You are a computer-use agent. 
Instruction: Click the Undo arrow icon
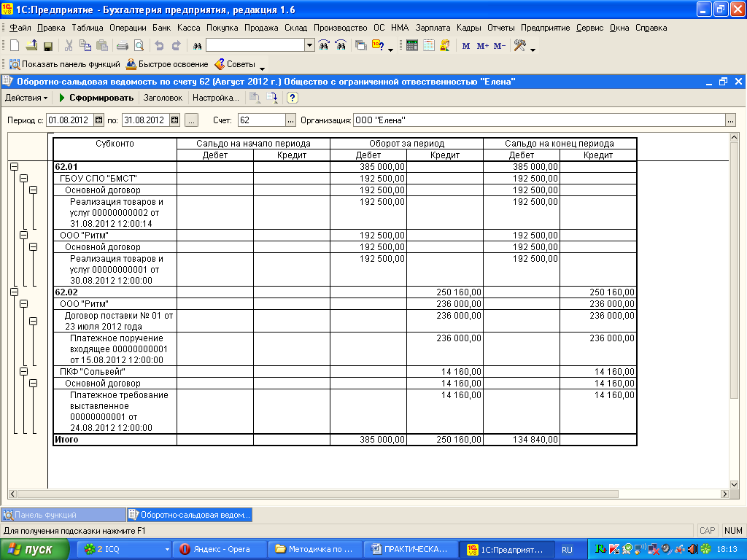(x=160, y=46)
